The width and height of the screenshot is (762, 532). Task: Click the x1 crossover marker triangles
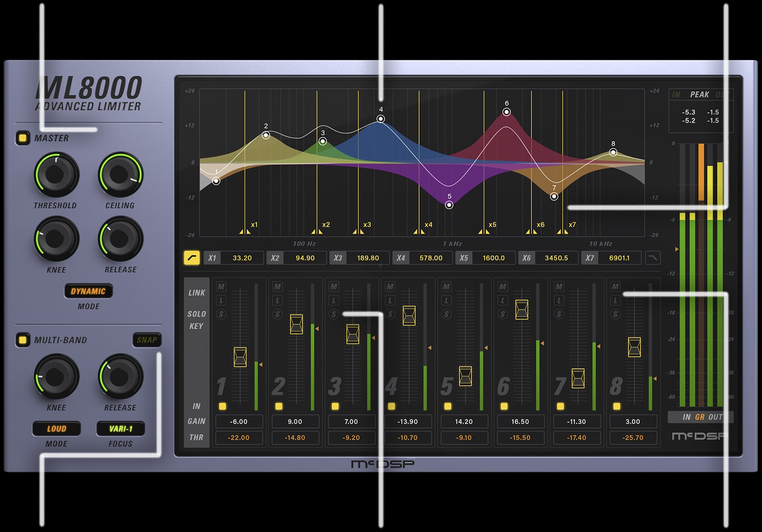click(x=245, y=232)
